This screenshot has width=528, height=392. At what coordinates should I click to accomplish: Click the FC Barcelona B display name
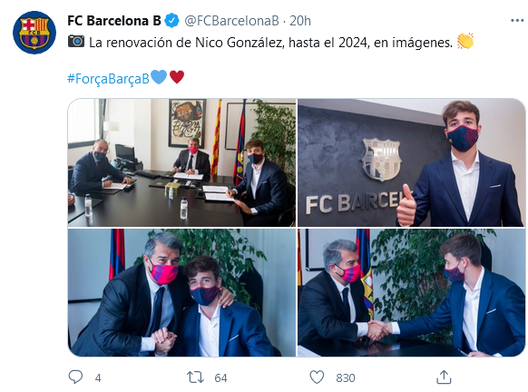[x=114, y=21]
